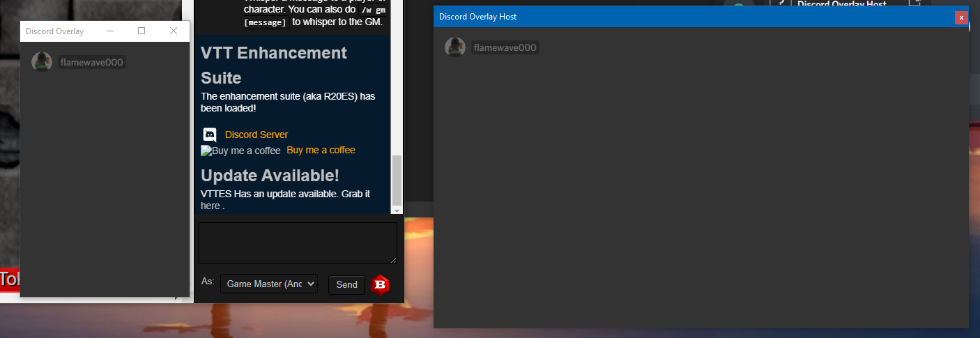
Task: Maximize the Discord Overlay window
Action: tap(141, 31)
